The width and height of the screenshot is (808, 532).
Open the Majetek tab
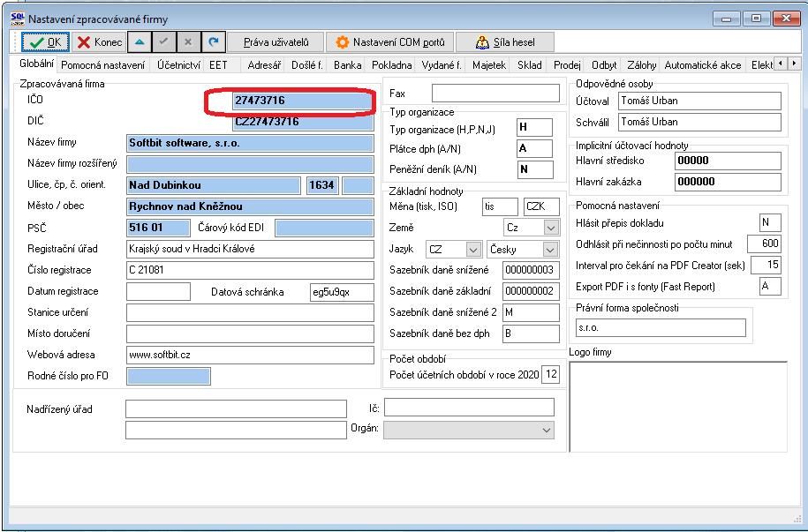(489, 65)
